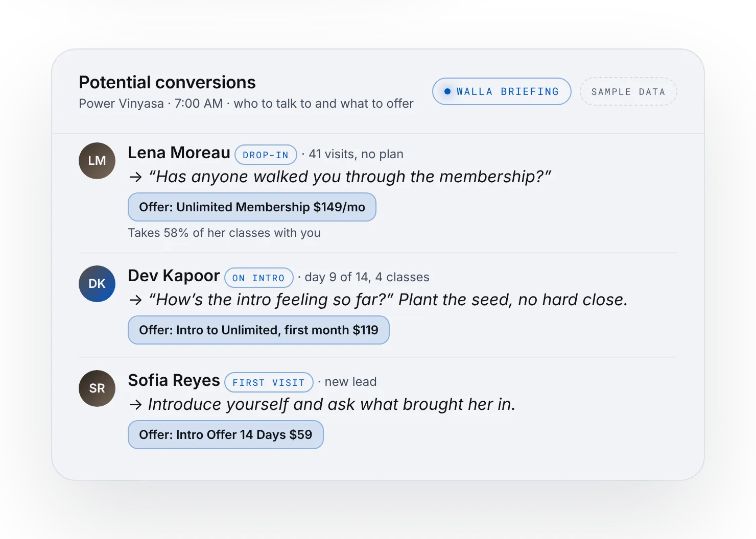Pick the Intro Offer 14 Days $59 offer

tap(226, 435)
